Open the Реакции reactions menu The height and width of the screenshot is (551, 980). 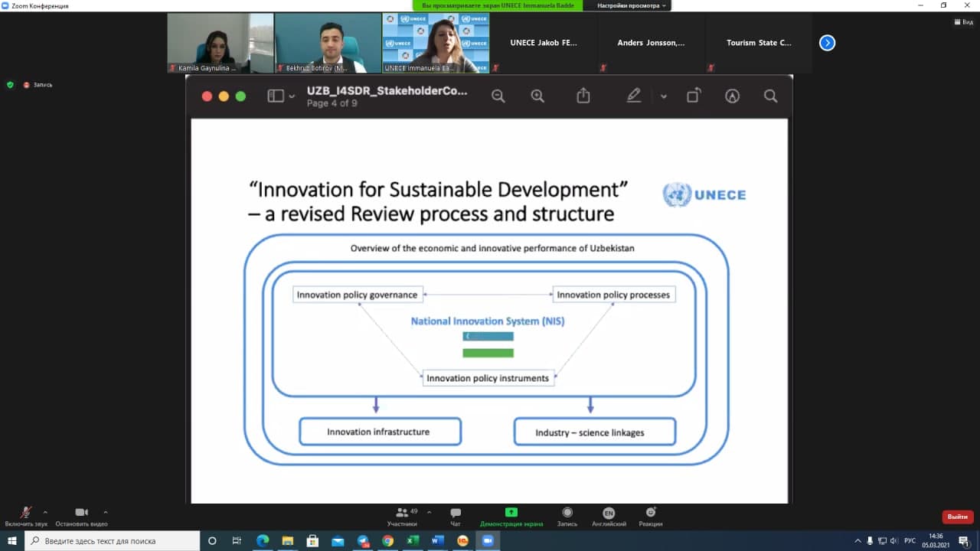[x=651, y=514]
